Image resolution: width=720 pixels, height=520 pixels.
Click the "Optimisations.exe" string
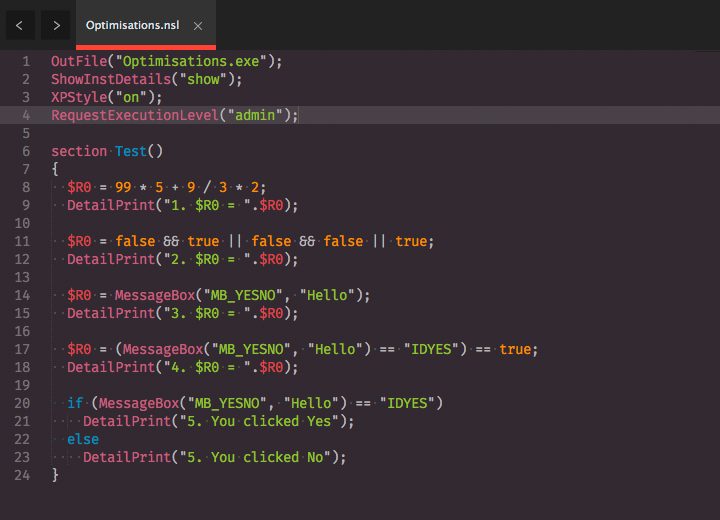click(191, 61)
